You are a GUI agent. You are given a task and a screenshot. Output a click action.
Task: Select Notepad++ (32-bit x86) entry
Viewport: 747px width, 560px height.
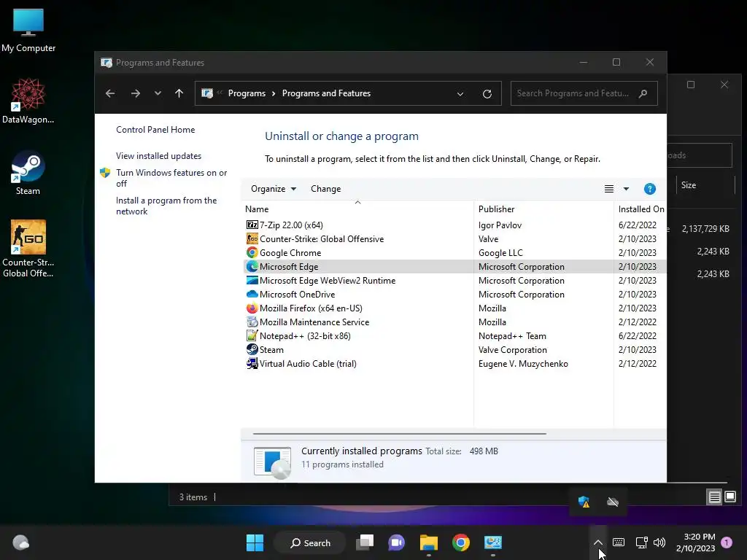coord(455,335)
